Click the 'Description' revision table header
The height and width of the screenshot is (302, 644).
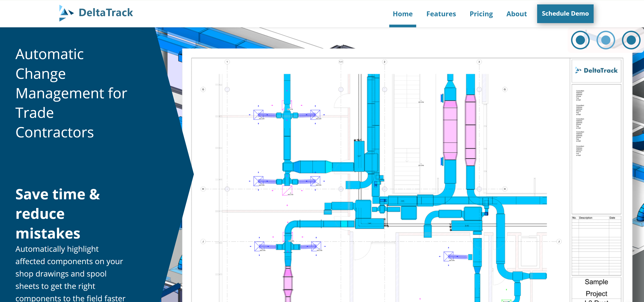coord(585,218)
